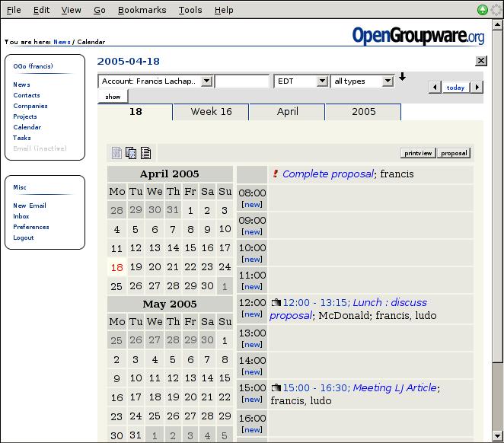Click the red exclamation icon by Complete proposal
The width and height of the screenshot is (504, 443).
click(x=276, y=174)
